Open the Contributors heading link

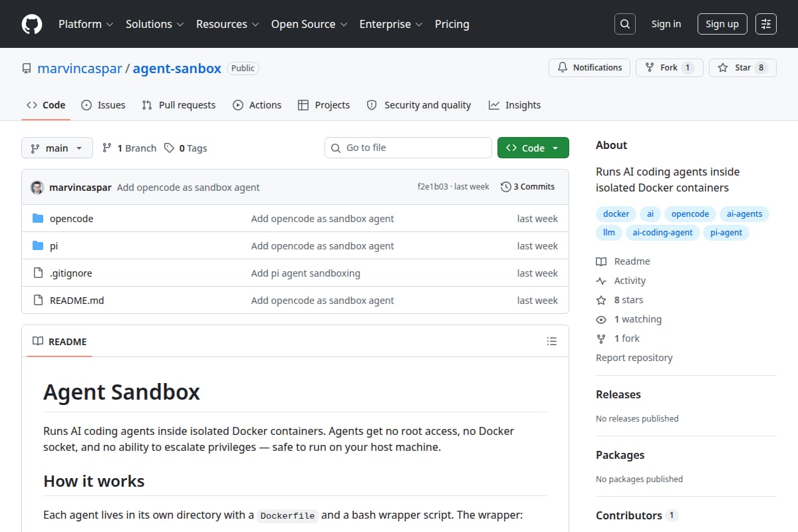[636, 515]
